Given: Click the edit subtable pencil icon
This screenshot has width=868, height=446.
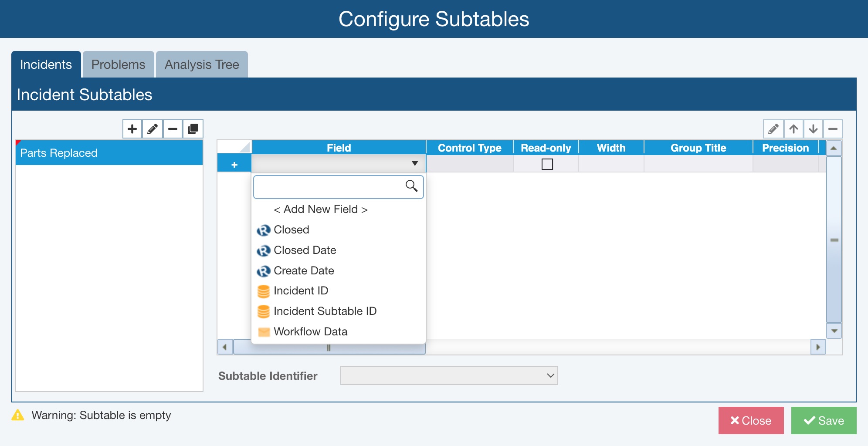Looking at the screenshot, I should [x=153, y=129].
